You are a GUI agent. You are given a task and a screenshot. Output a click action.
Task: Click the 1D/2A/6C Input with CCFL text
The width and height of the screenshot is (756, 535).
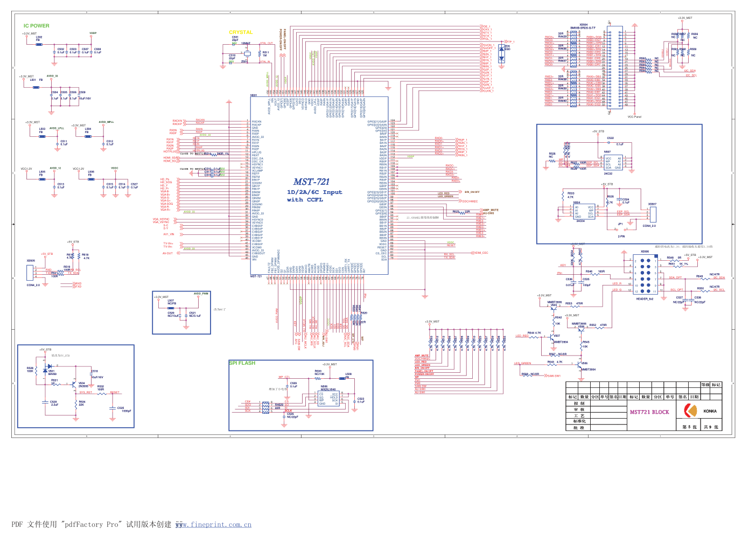[314, 196]
